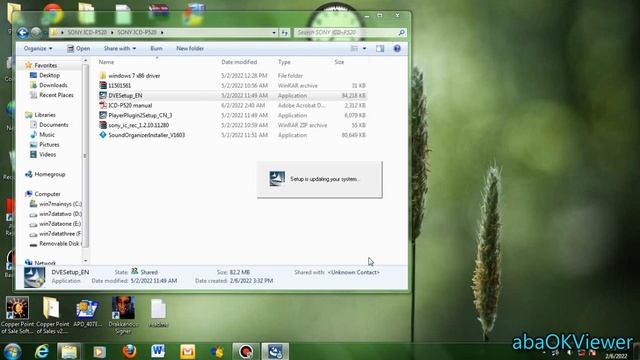Open the Documents library
This screenshot has height=360, width=640.
click(x=53, y=125)
